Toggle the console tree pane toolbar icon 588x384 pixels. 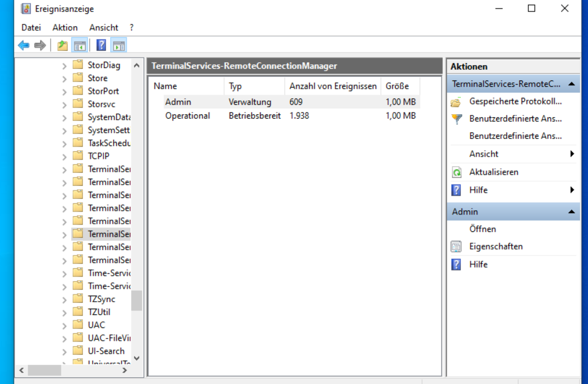point(80,45)
